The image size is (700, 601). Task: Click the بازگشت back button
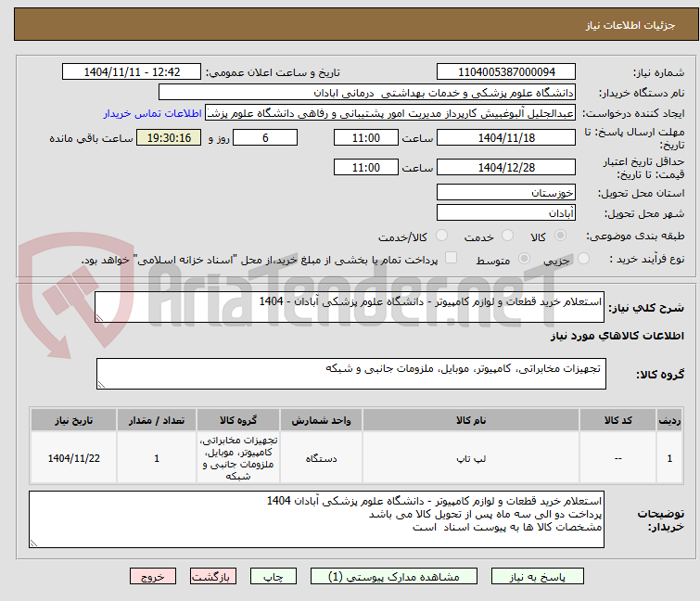[213, 577]
